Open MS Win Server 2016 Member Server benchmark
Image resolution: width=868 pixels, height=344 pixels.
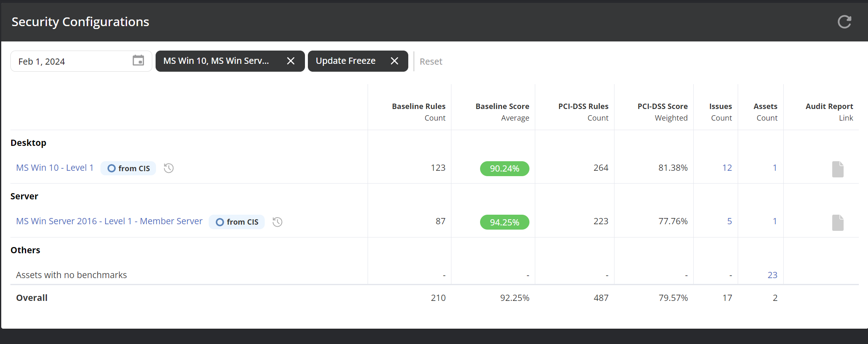[x=109, y=221]
